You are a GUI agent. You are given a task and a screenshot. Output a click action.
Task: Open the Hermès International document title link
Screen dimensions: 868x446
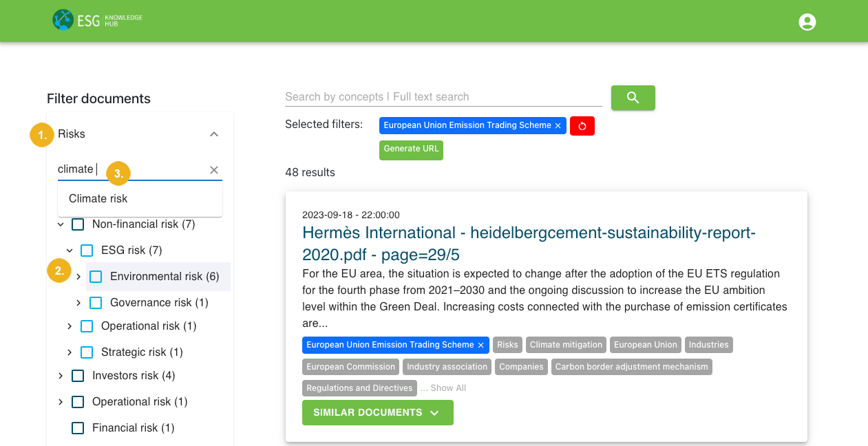[x=529, y=243]
